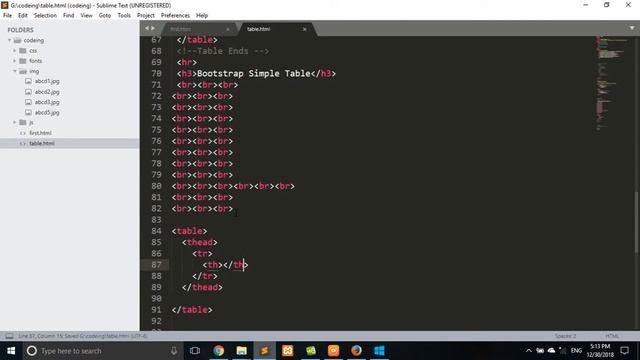Click line number 84 in gutter

(x=156, y=231)
